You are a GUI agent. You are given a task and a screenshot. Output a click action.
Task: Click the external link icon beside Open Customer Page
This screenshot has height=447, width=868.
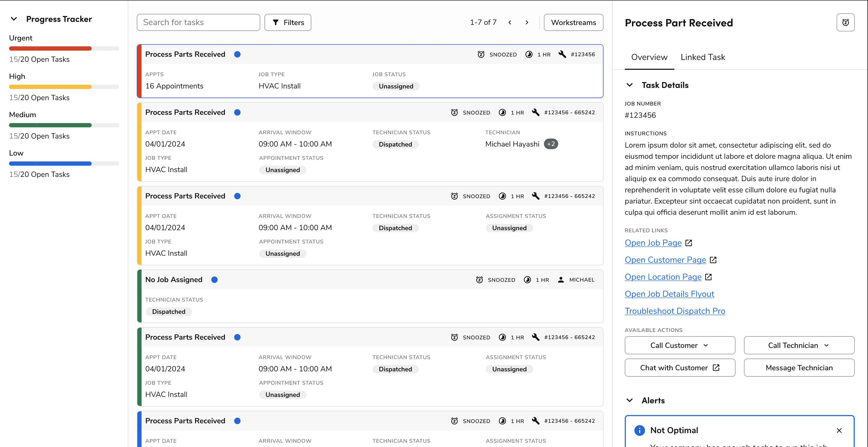(713, 260)
